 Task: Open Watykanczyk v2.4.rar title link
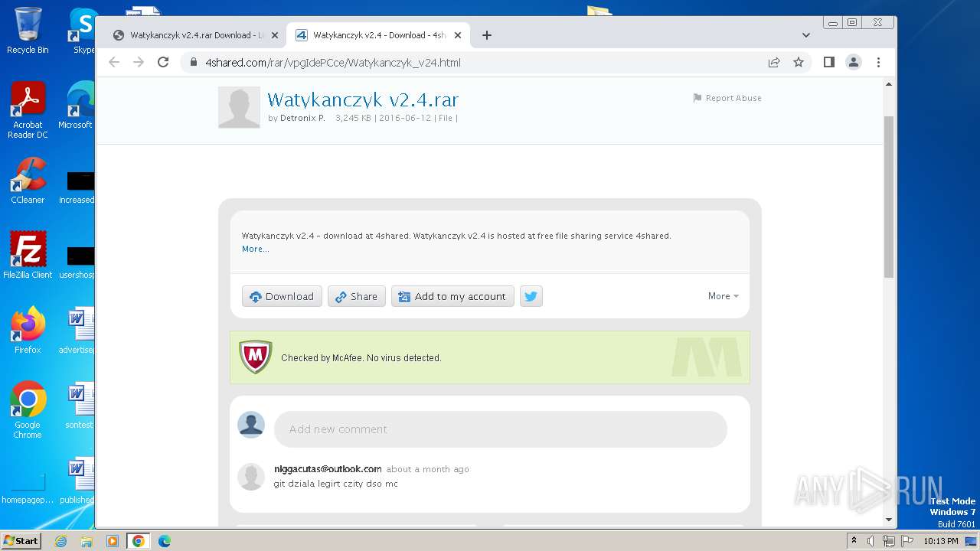click(x=363, y=99)
